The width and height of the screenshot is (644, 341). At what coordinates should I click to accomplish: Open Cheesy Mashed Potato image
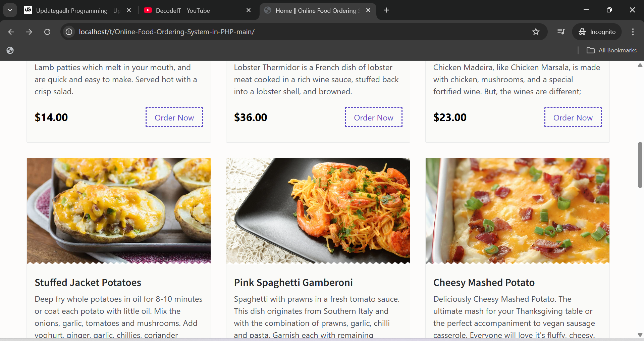click(518, 211)
